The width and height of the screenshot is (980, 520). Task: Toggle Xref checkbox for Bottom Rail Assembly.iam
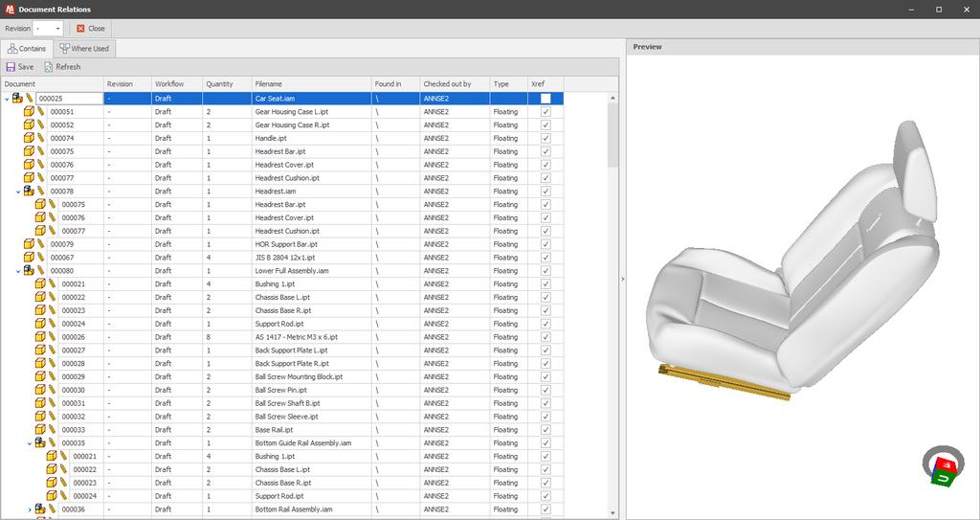(546, 509)
